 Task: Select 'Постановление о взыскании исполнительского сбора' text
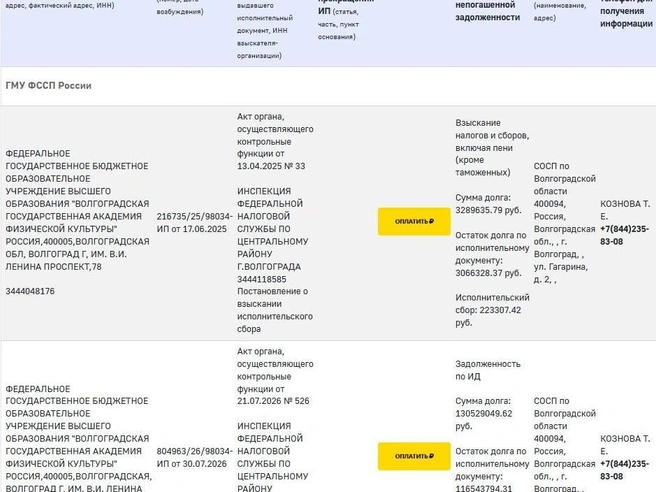(275, 310)
